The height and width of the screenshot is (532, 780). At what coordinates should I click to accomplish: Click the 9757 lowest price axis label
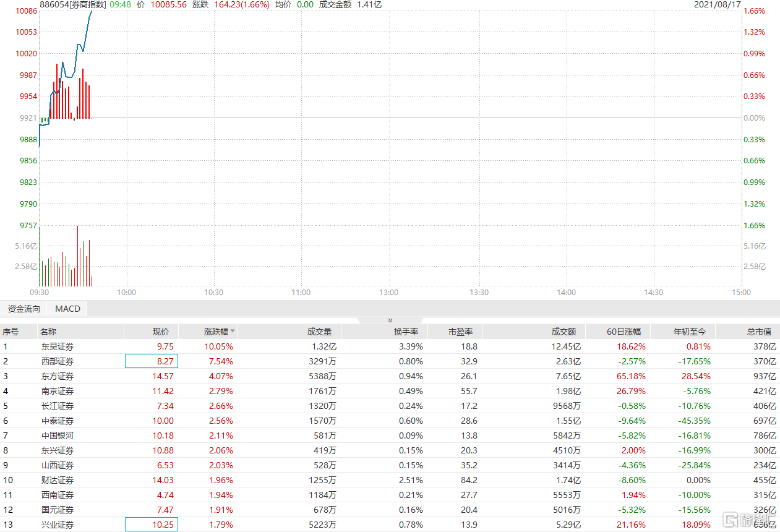coord(28,225)
